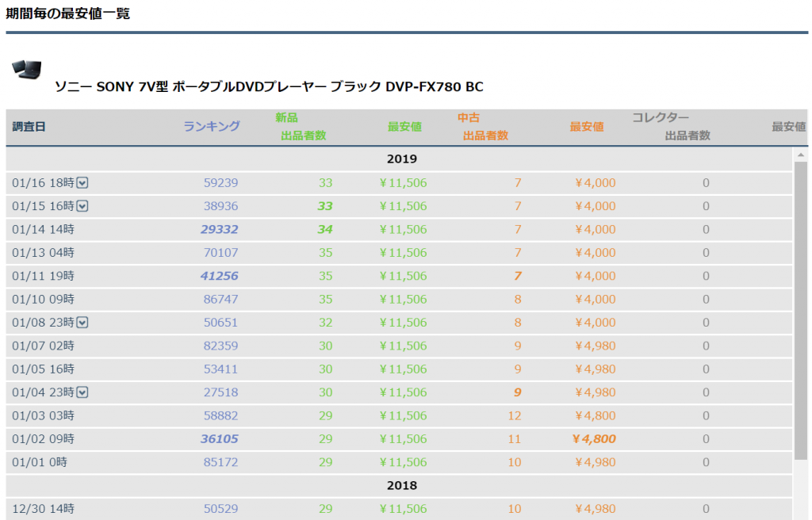Click the date 01/10 09時
Screen dimensions: 812x520
pyautogui.click(x=44, y=300)
